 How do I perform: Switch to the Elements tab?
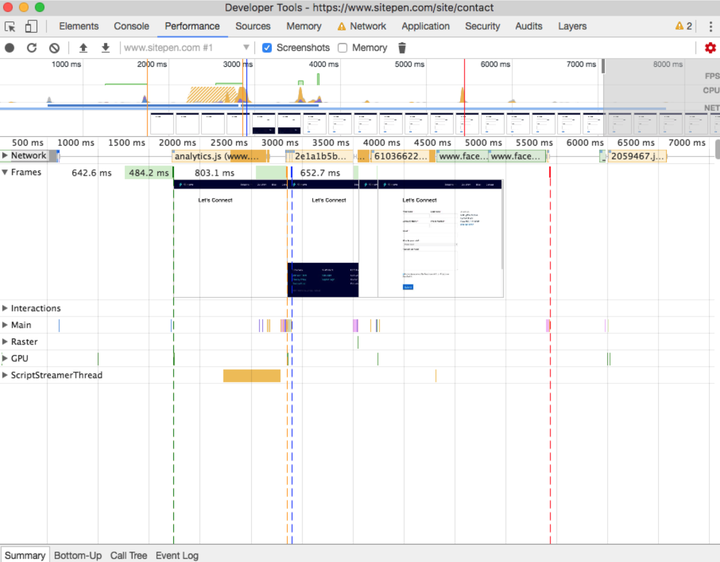(79, 26)
